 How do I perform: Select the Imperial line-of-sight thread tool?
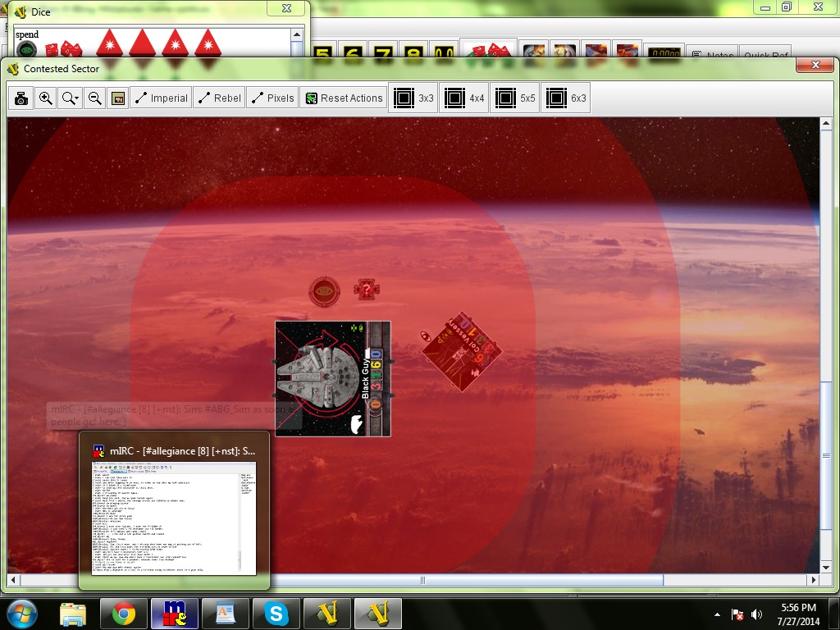tap(160, 98)
